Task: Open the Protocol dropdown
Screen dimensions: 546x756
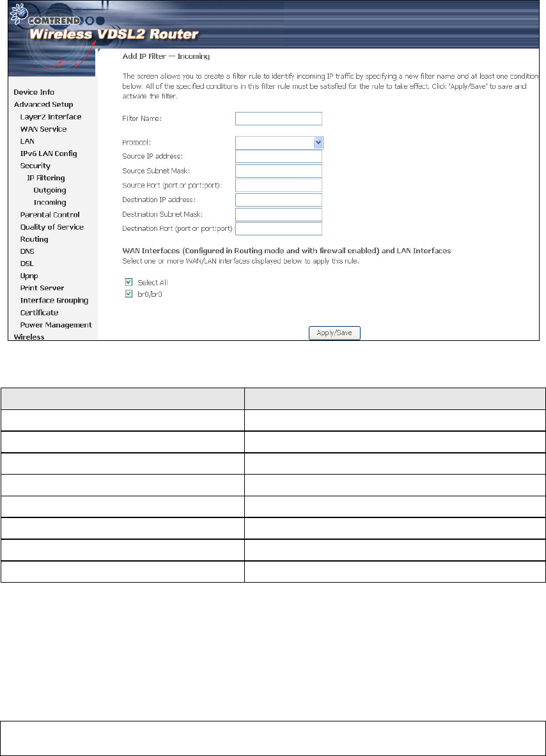Action: pos(279,143)
